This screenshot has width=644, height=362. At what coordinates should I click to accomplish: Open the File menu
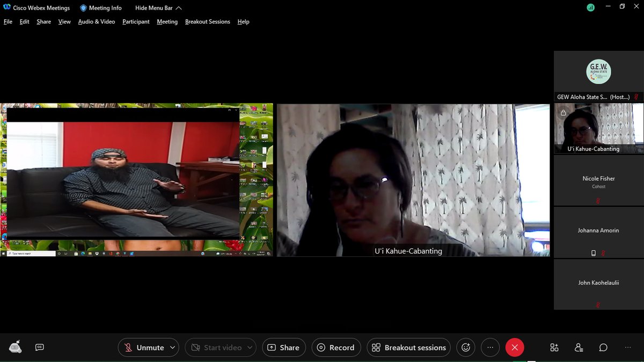[x=8, y=22]
